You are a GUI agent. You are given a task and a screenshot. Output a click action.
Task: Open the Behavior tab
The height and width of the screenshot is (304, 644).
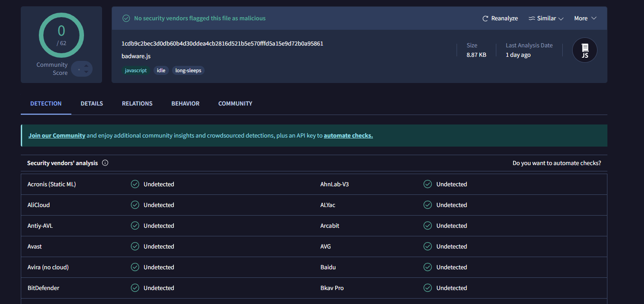click(x=185, y=104)
